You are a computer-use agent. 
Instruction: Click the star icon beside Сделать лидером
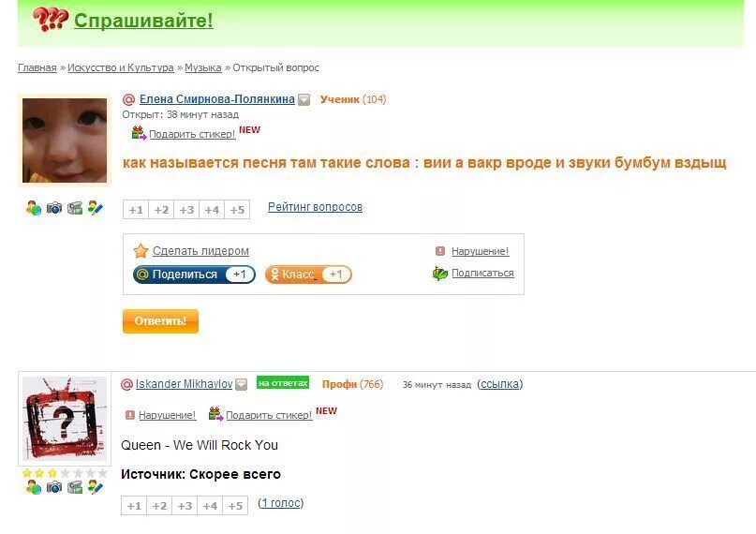pos(141,251)
